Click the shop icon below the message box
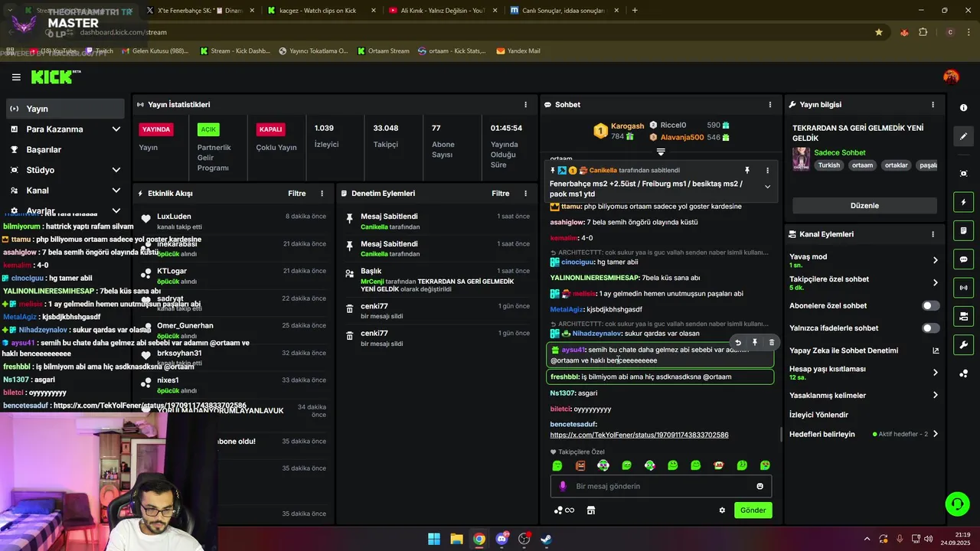The width and height of the screenshot is (980, 551). 591,510
